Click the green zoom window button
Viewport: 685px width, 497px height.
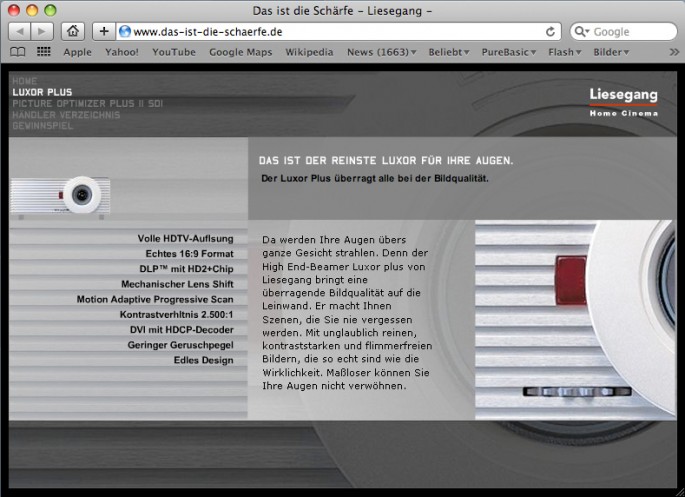point(50,10)
